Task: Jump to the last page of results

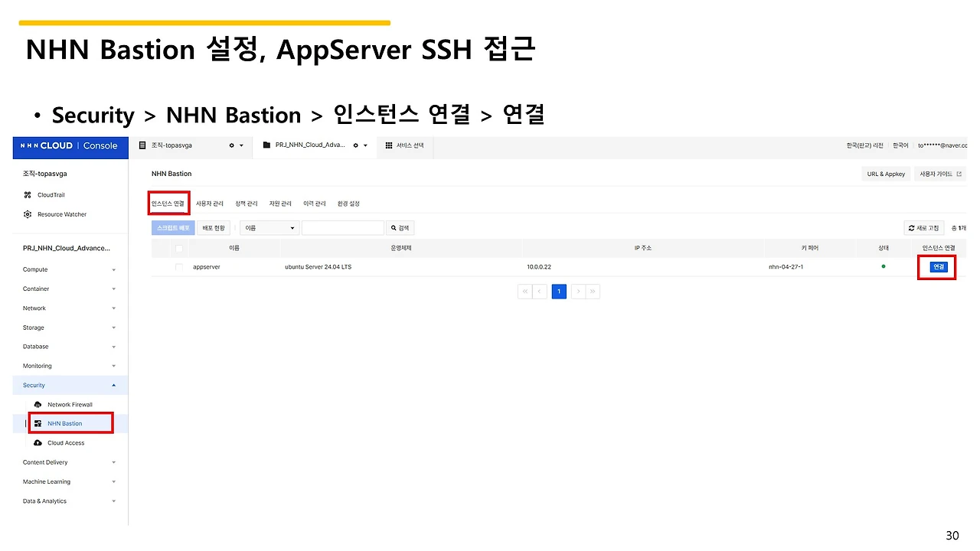Action: 593,292
